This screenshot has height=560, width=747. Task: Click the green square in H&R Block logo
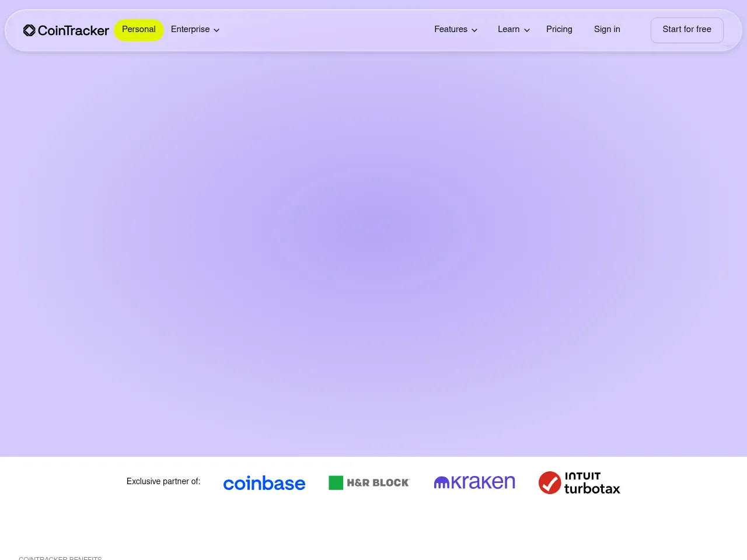335,482
